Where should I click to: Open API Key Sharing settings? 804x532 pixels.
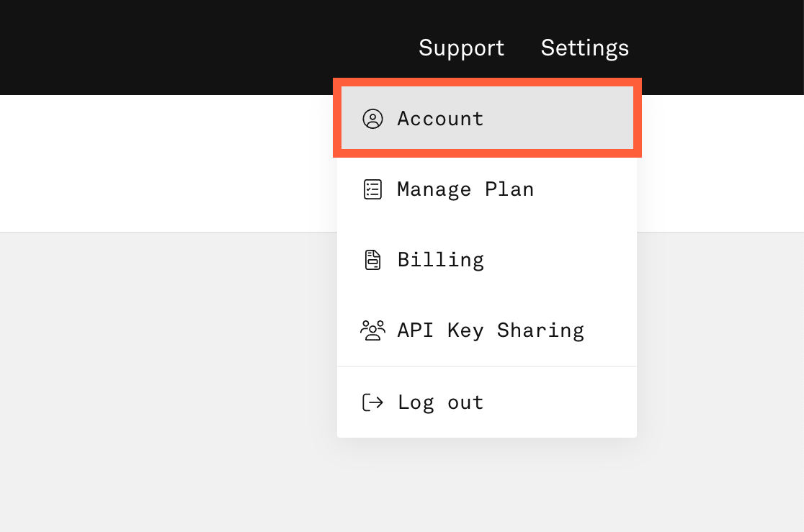[x=490, y=330]
